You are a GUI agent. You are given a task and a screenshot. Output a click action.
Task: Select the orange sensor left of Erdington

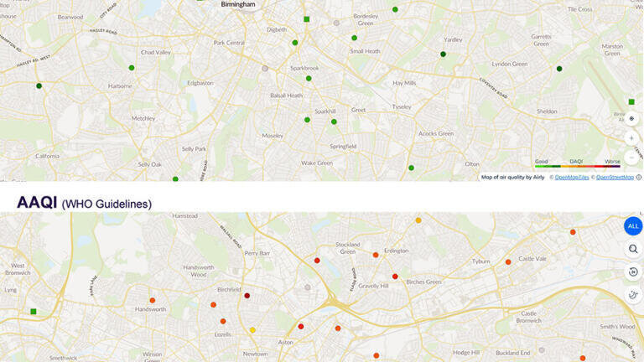click(376, 255)
